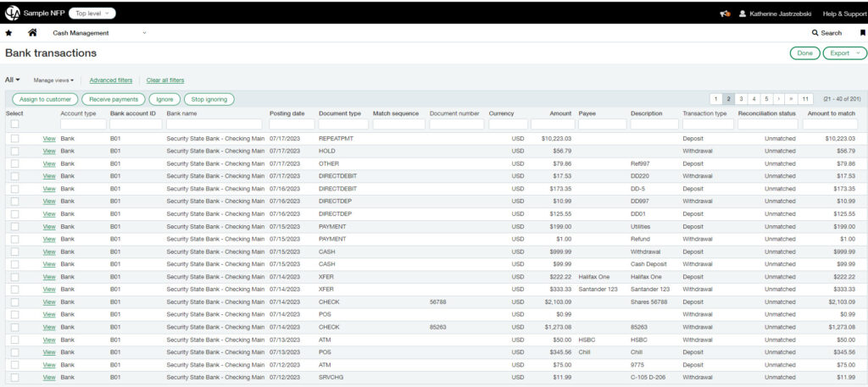Check the REPEATPMT transaction row checkbox
The image size is (868, 387).
point(14,138)
